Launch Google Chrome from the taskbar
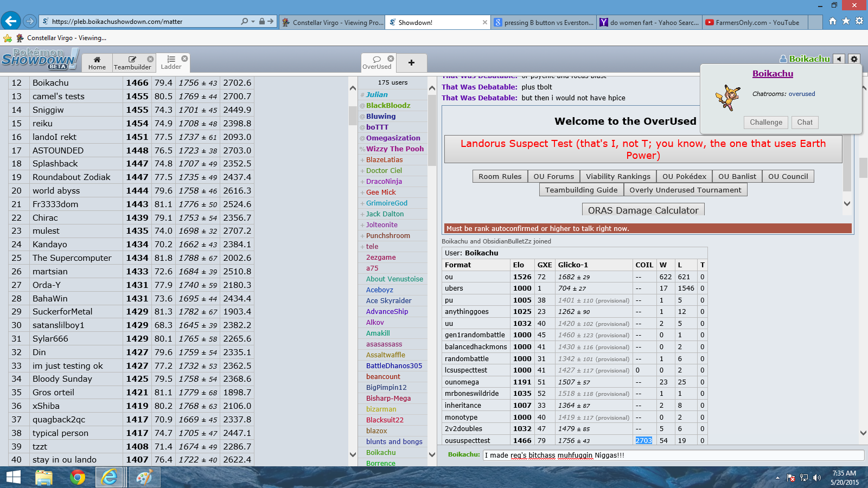 coord(77,478)
